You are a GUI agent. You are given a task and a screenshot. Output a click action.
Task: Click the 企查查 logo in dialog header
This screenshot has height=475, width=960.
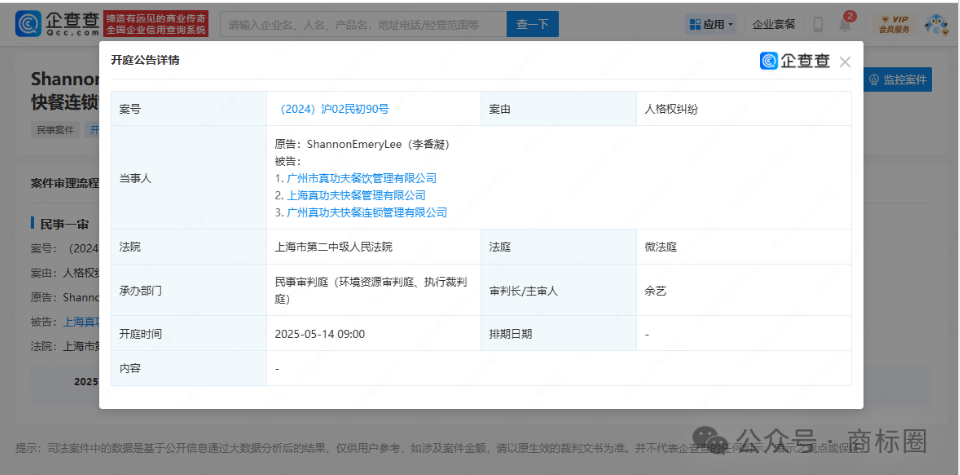[x=795, y=61]
